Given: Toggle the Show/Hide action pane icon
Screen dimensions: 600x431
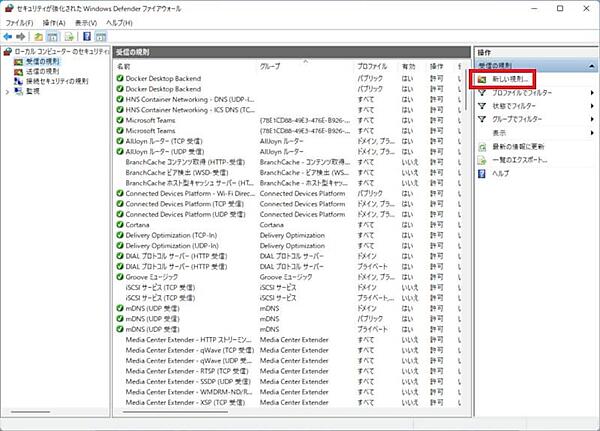Looking at the screenshot, I should [101, 37].
